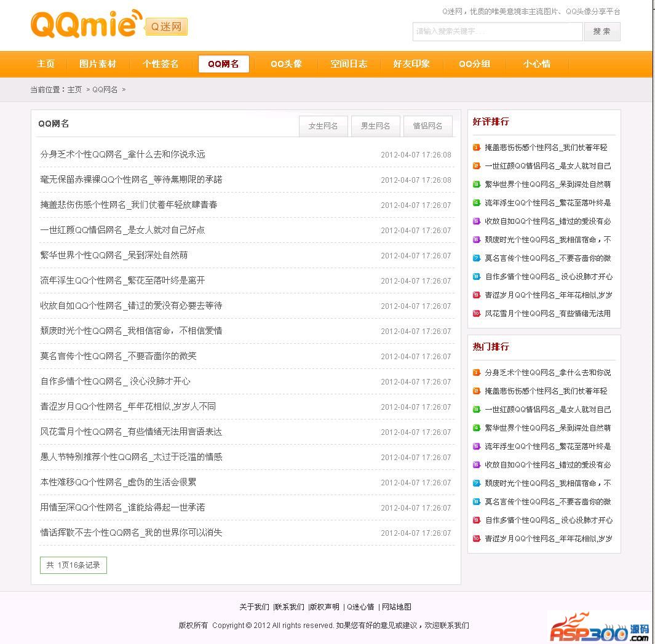This screenshot has height=644, width=655.
Task: Open main list 风花雪月个性QQ网名_有些情绪无法用言语表达
Action: point(131,432)
